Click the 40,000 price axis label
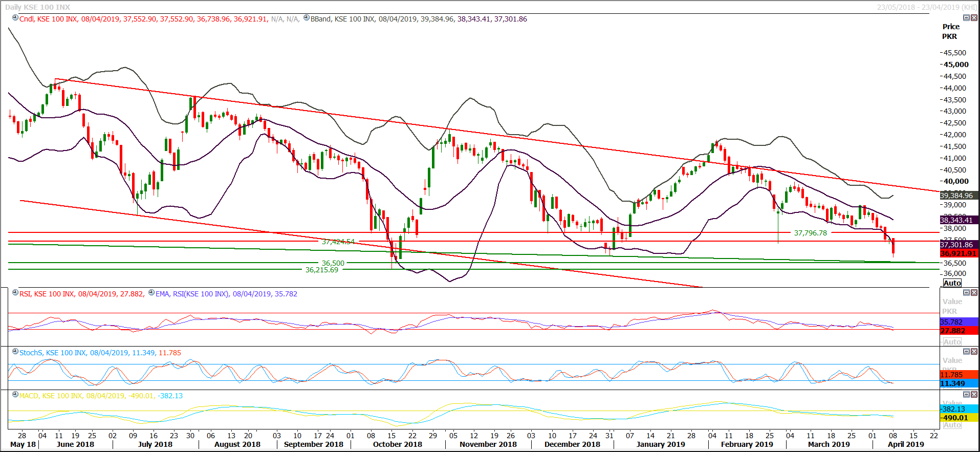The height and width of the screenshot is (452, 980). [x=956, y=181]
